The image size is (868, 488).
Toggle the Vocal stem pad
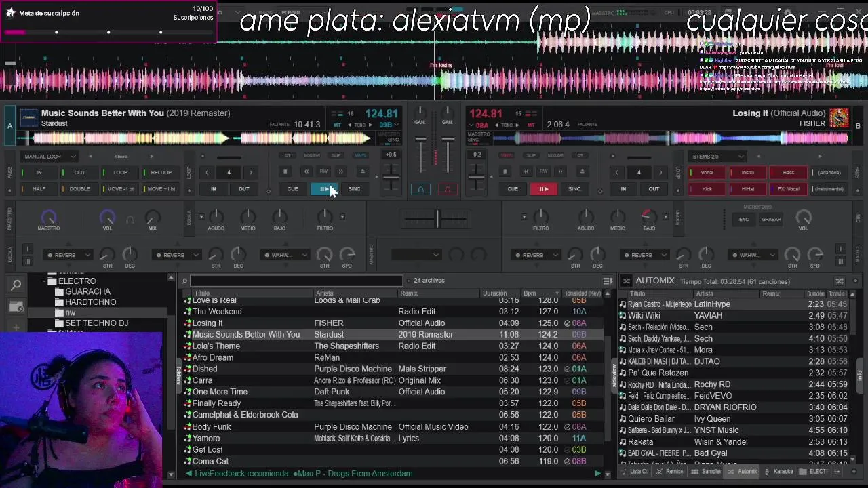707,172
